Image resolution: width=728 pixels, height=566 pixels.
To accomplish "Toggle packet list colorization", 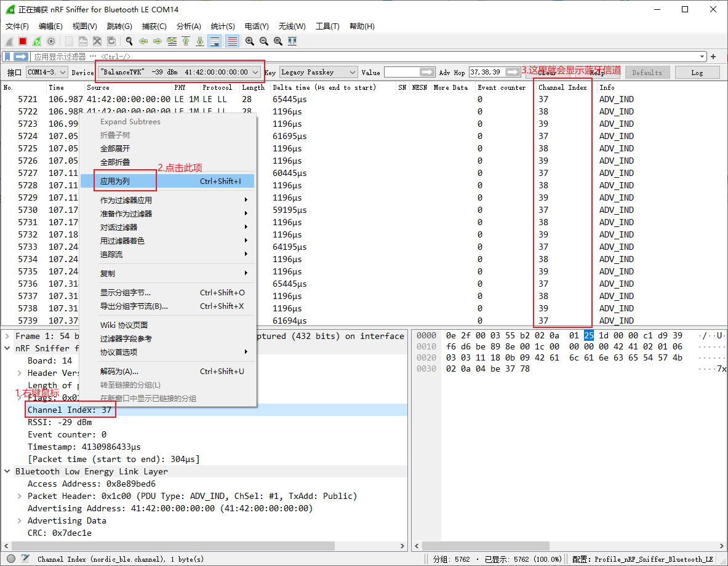I will (232, 41).
